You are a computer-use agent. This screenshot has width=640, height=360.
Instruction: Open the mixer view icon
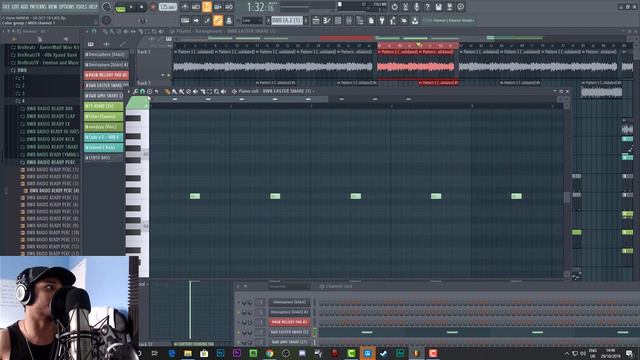click(x=349, y=20)
